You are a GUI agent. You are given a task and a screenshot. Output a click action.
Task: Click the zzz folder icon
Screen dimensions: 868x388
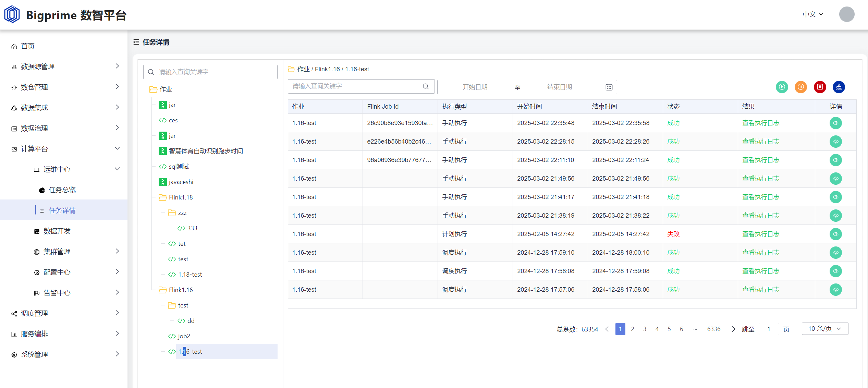pyautogui.click(x=172, y=213)
